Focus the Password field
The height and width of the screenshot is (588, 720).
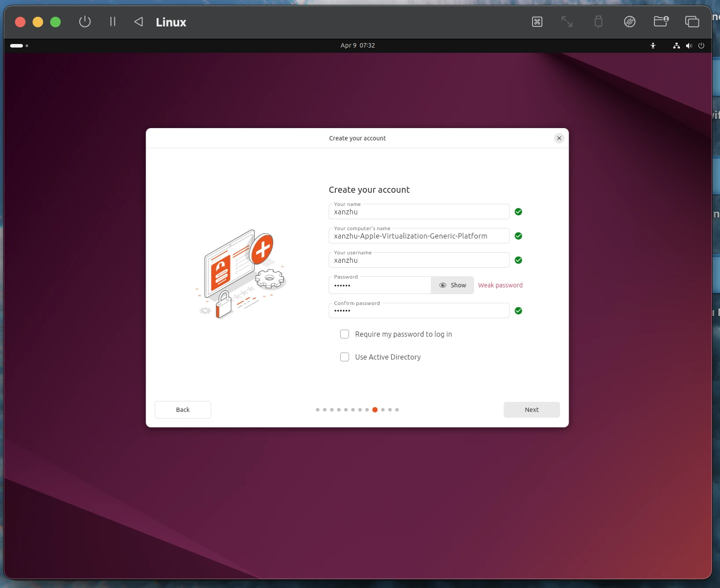[x=380, y=285]
